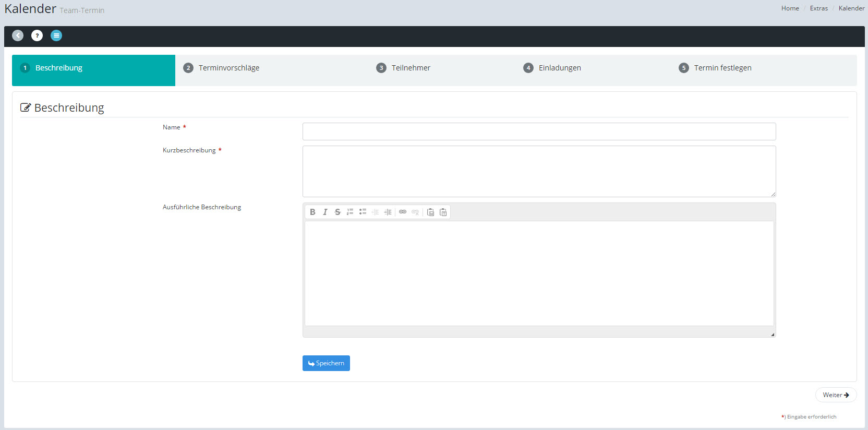Follow the Home breadcrumb link

point(790,8)
